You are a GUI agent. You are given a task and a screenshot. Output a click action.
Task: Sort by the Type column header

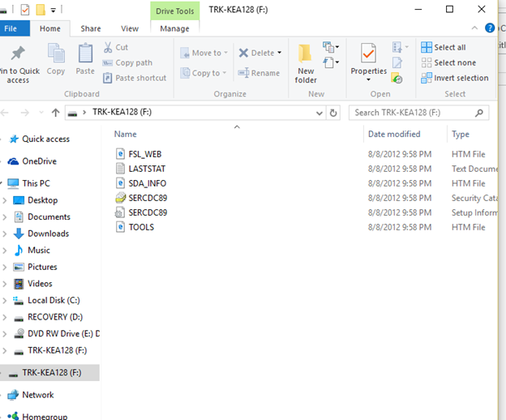coord(460,134)
